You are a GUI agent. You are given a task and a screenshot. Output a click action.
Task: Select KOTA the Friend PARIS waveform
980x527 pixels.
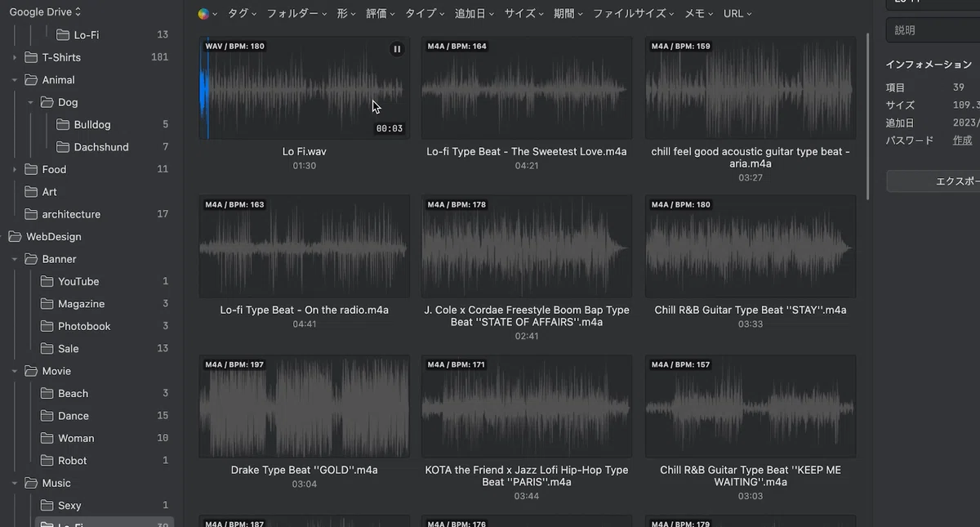click(x=527, y=406)
